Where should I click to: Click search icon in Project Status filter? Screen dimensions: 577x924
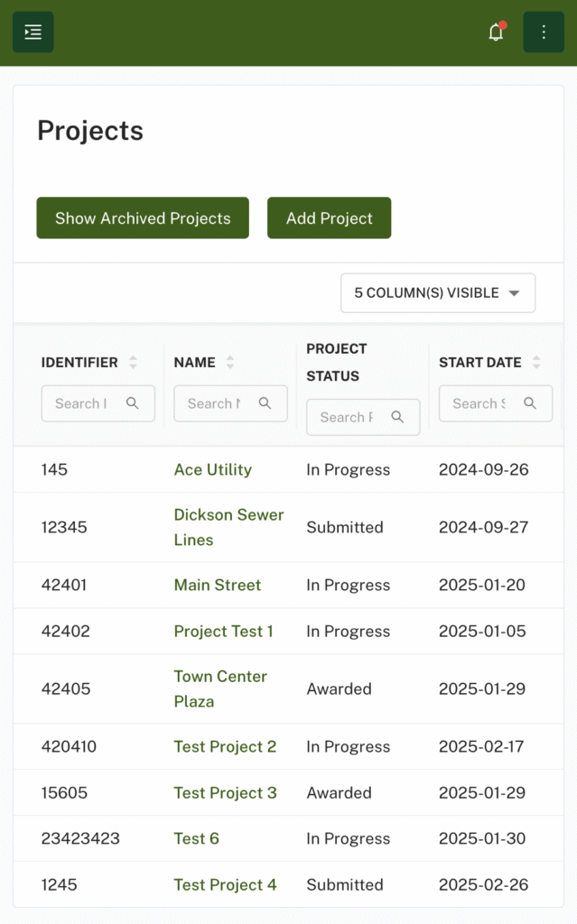(397, 417)
